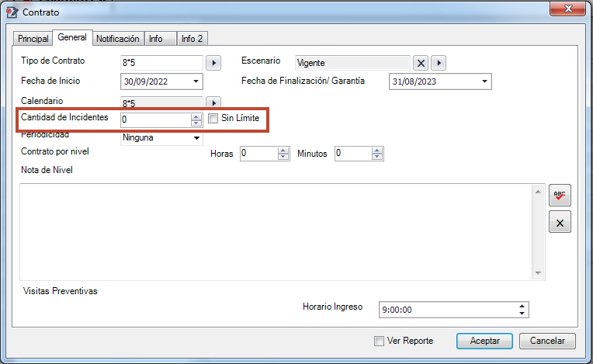This screenshot has width=593, height=364.
Task: Switch to the Principal tab
Action: 33,39
